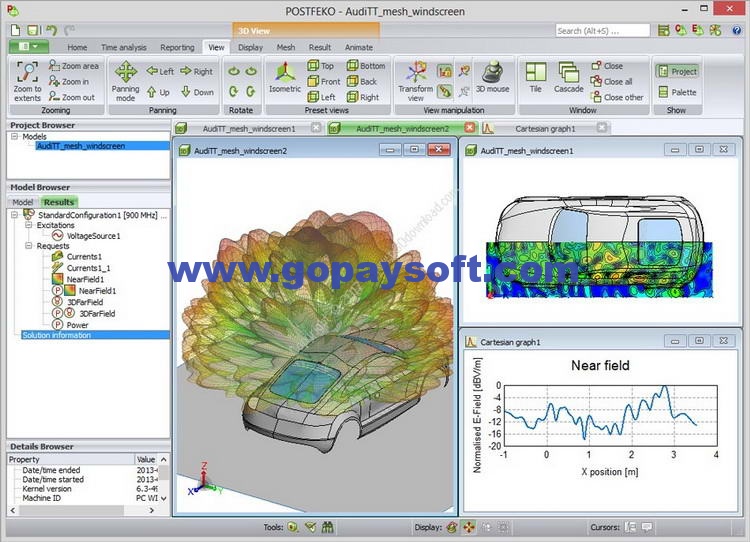
Task: Click Zoom in
Action: tap(69, 82)
